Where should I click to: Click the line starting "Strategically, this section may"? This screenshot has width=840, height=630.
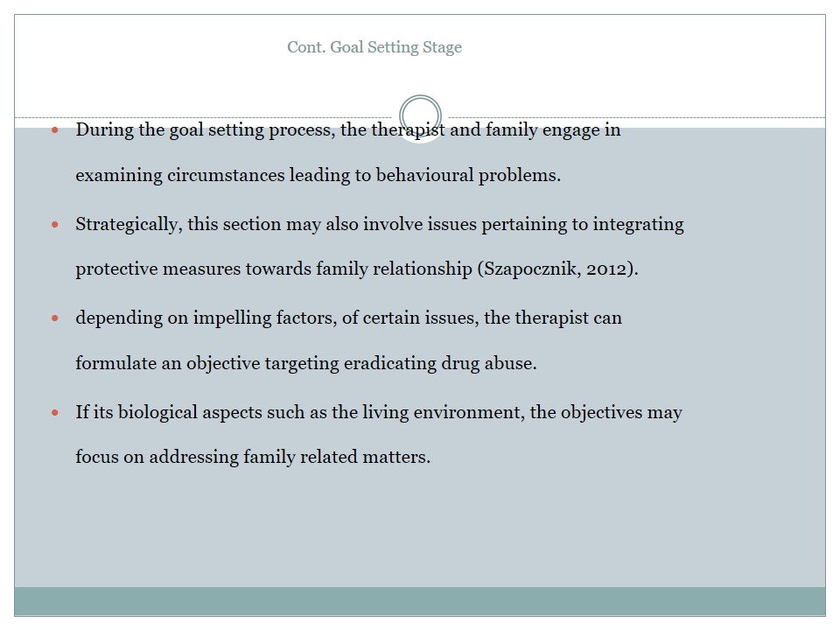tap(379, 224)
